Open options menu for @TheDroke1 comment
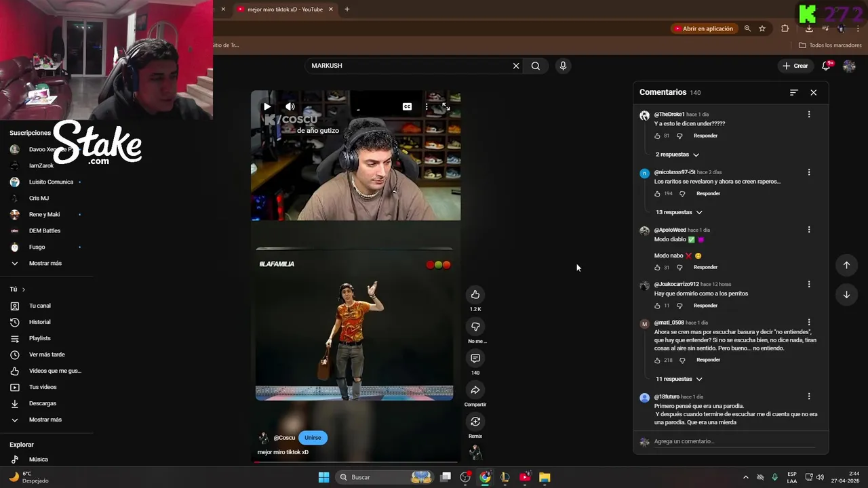868x488 pixels. click(809, 115)
